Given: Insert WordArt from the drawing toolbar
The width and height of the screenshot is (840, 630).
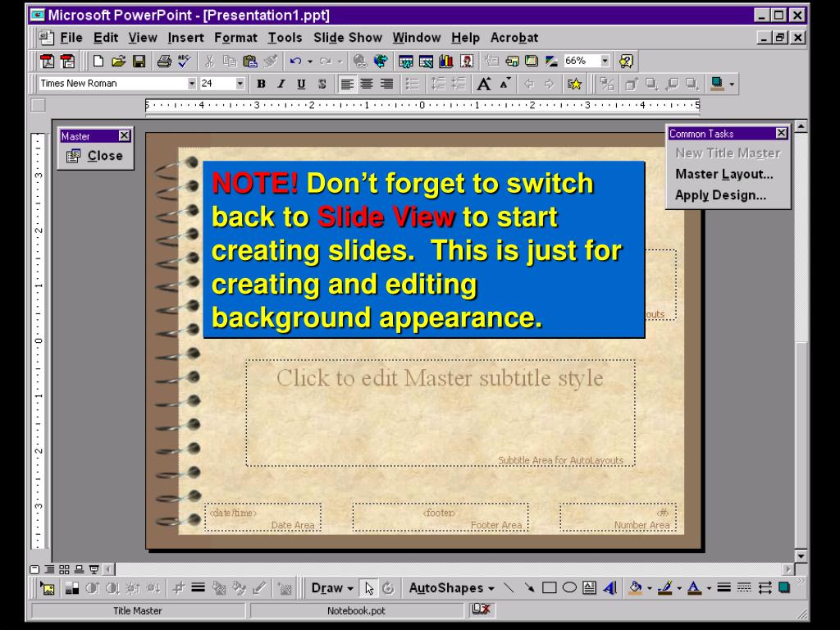Looking at the screenshot, I should (x=609, y=588).
